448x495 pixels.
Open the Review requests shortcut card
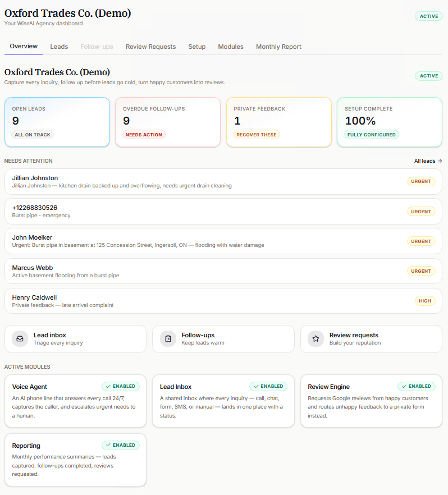[x=371, y=339]
